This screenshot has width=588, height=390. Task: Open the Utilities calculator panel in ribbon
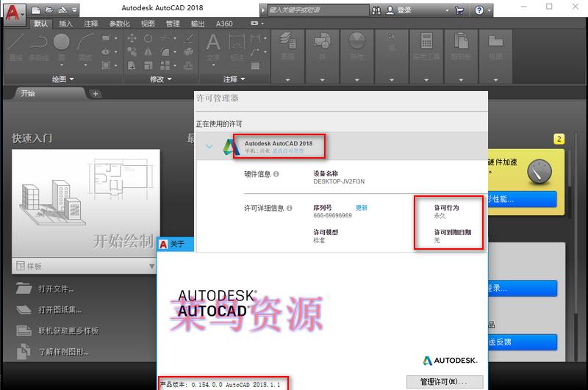pos(426,46)
